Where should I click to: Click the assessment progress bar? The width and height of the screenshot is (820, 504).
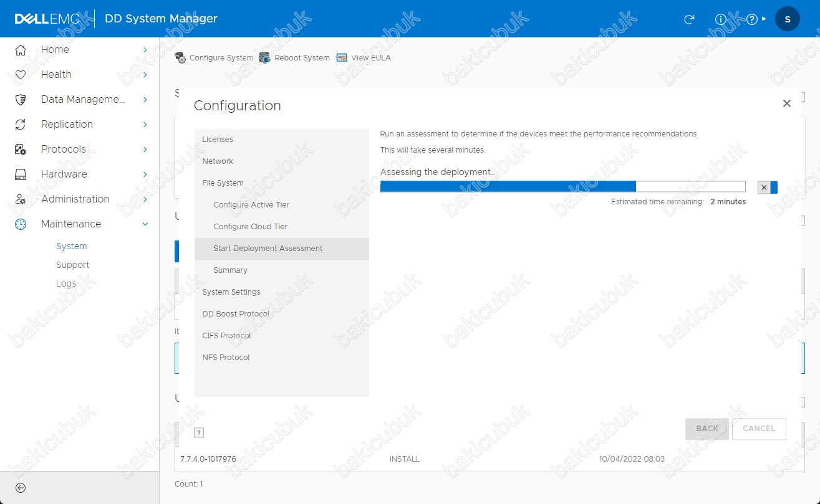click(562, 187)
